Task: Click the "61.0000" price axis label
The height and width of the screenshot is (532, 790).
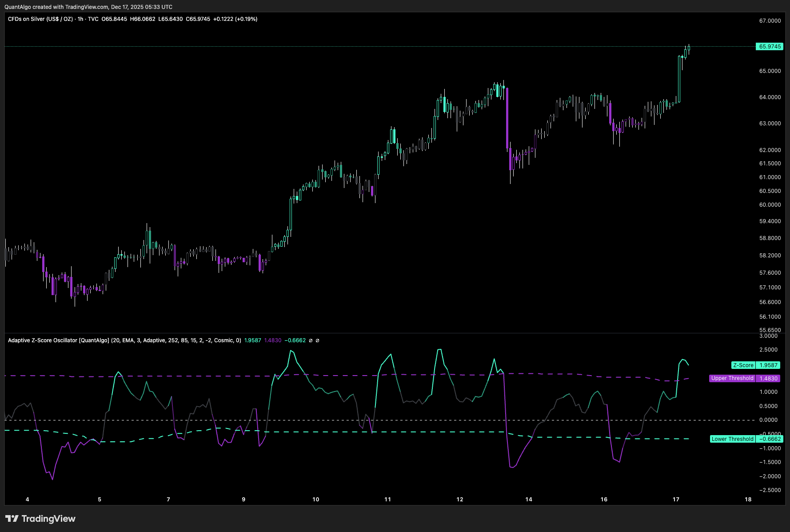Action: 770,177
